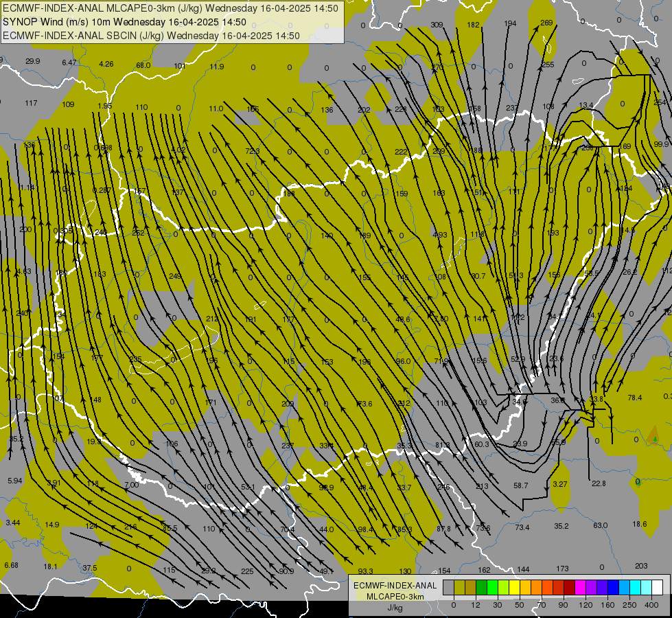The image size is (672, 618).
Task: Click the map value 44.0
Action: click(327, 529)
